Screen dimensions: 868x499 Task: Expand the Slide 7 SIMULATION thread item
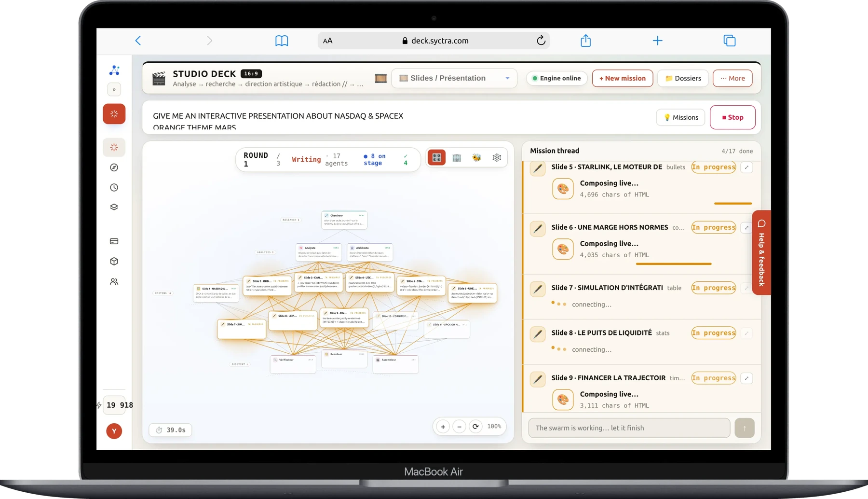(746, 288)
